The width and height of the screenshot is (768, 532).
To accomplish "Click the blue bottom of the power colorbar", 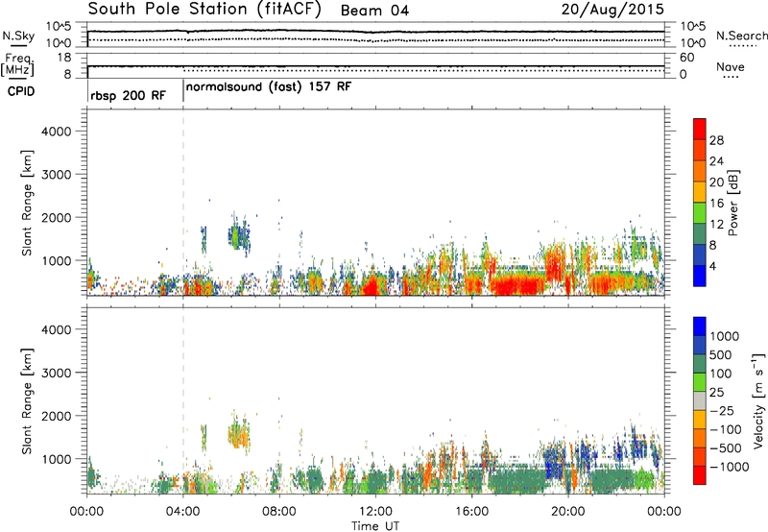I will click(x=700, y=276).
